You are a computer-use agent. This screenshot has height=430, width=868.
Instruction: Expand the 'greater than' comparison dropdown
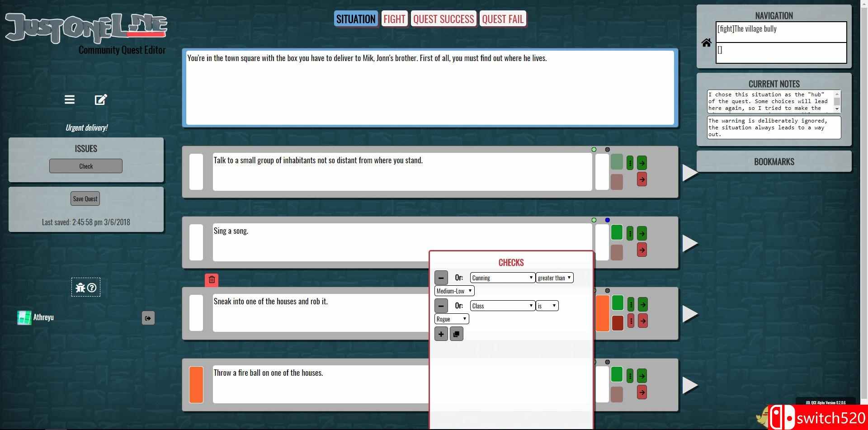pyautogui.click(x=554, y=278)
